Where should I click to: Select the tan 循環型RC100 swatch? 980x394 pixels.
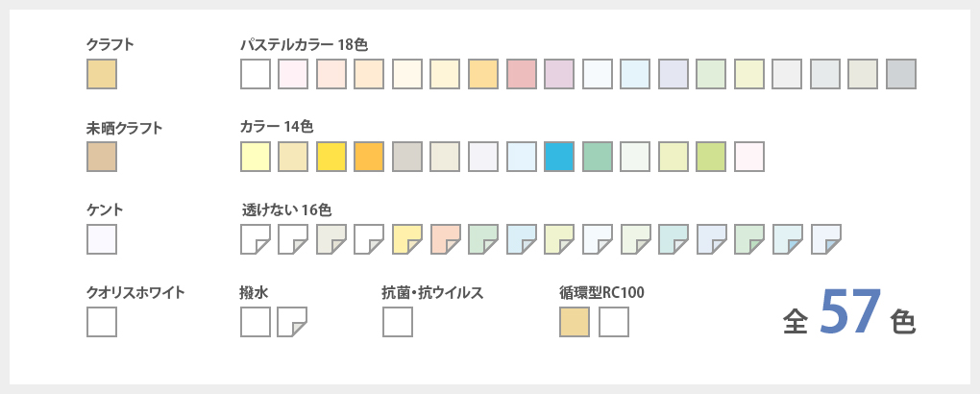click(x=575, y=322)
